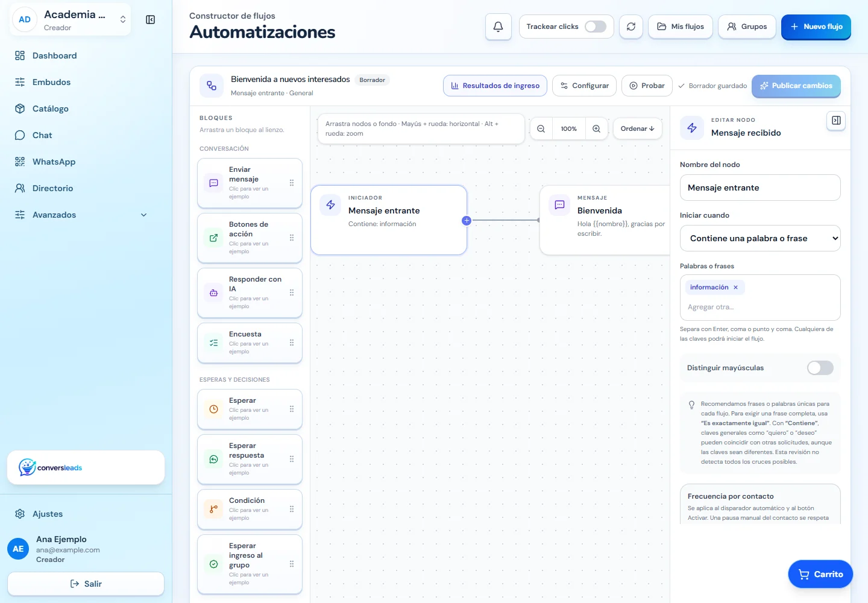Open the Configurar button
Viewport: 868px width, 603px height.
[x=584, y=86]
